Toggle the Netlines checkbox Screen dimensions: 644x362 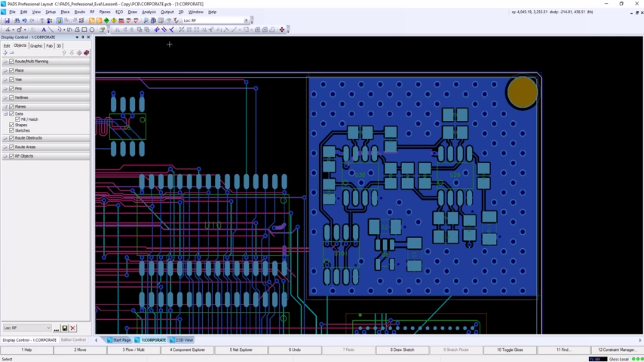[12, 98]
